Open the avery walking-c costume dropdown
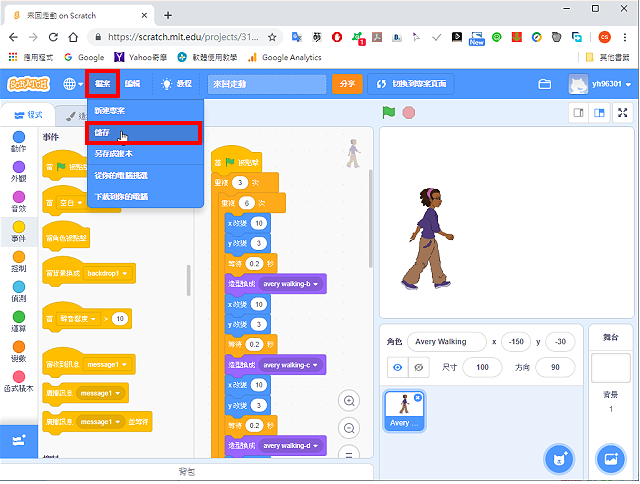 point(291,365)
